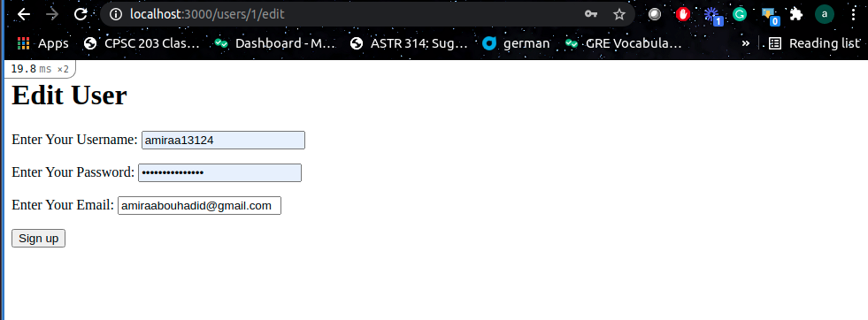Open the GRE Vocabulary bookmark
Screen dimensions: 868x320
623,43
